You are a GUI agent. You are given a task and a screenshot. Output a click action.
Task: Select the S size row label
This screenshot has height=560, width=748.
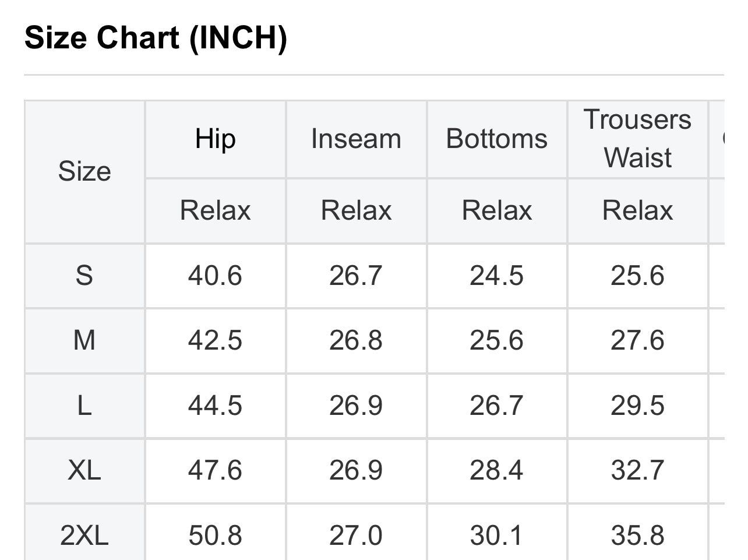pyautogui.click(x=84, y=276)
